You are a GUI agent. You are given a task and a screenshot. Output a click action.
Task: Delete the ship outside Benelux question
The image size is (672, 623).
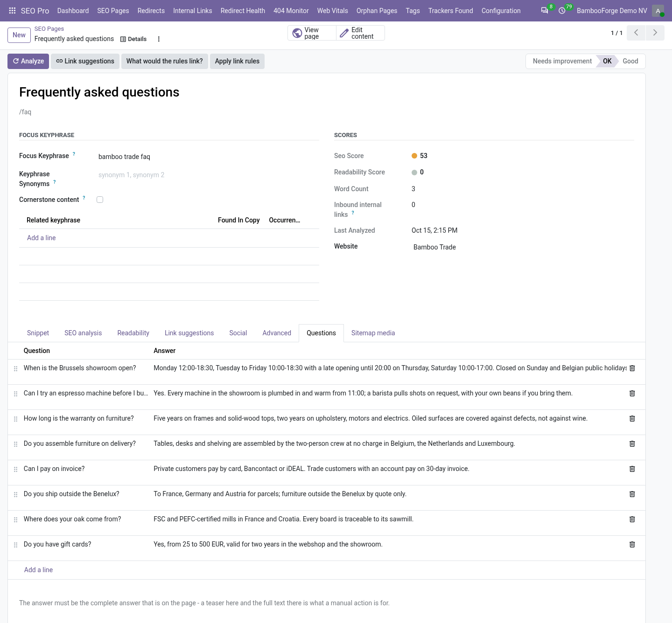click(632, 494)
